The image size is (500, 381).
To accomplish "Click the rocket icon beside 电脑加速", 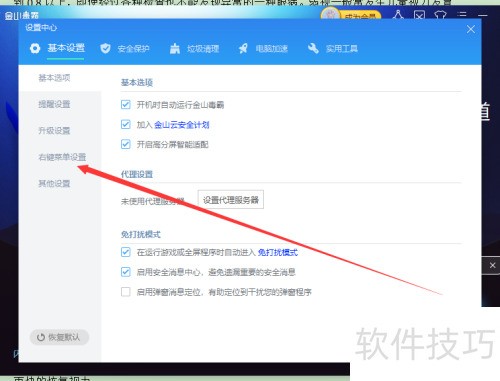I will [243, 49].
